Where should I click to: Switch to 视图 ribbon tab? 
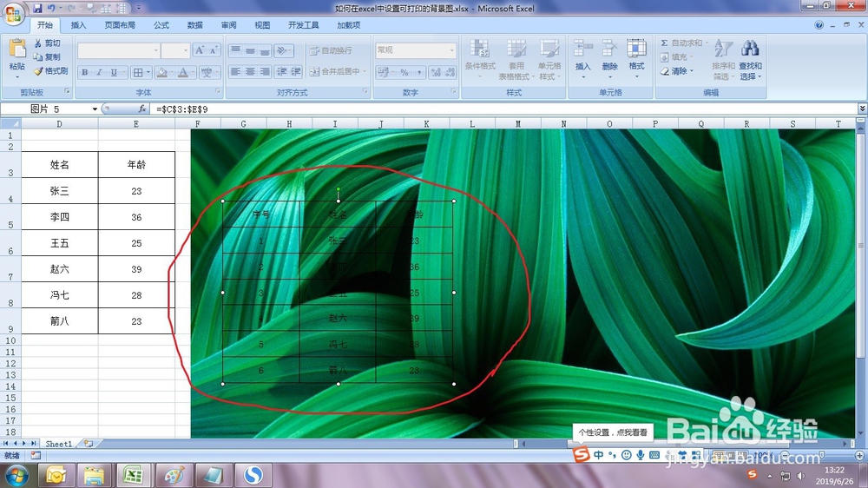click(x=262, y=25)
